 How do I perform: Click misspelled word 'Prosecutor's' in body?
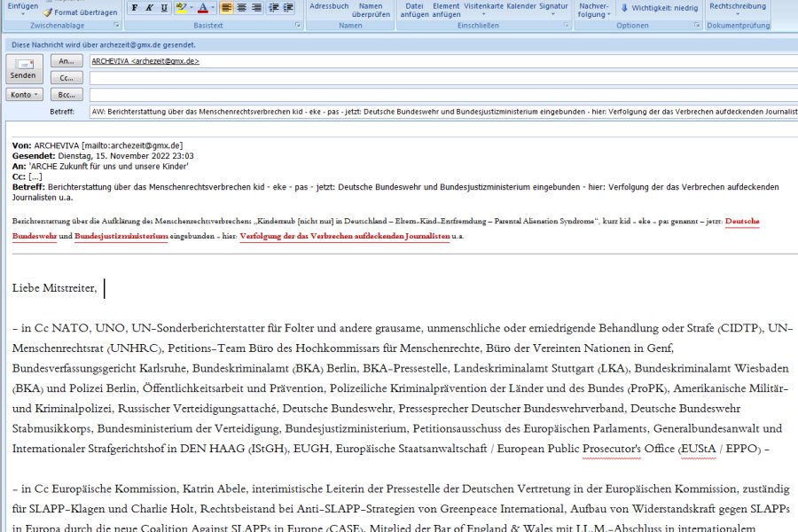coord(611,449)
